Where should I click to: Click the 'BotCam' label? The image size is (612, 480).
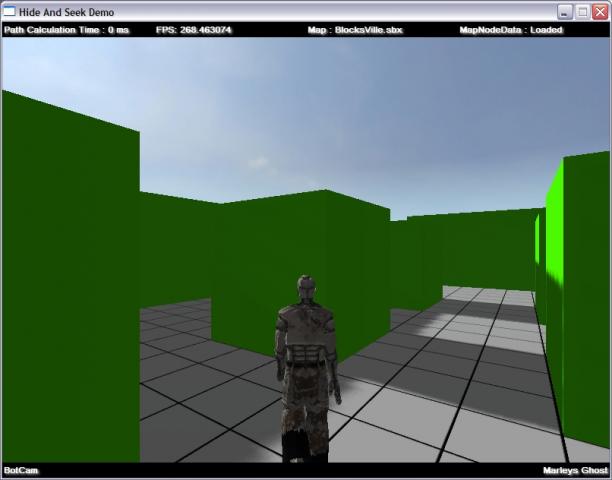[x=21, y=470]
